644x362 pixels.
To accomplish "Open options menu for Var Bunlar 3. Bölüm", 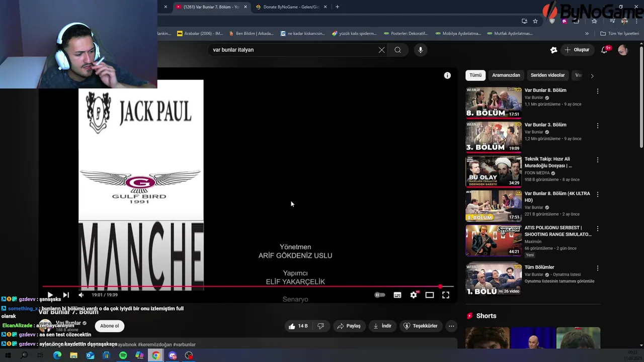I will [598, 126].
